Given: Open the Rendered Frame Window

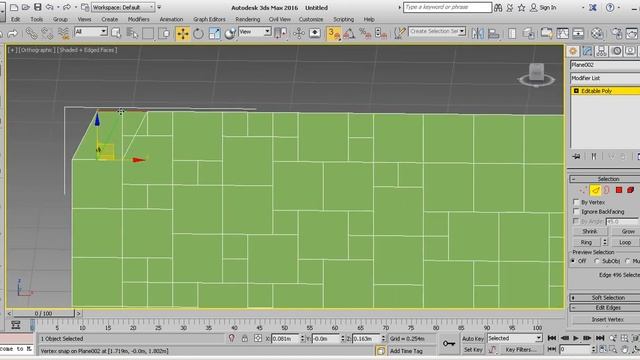Looking at the screenshot, I should pyautogui.click(x=632, y=33).
